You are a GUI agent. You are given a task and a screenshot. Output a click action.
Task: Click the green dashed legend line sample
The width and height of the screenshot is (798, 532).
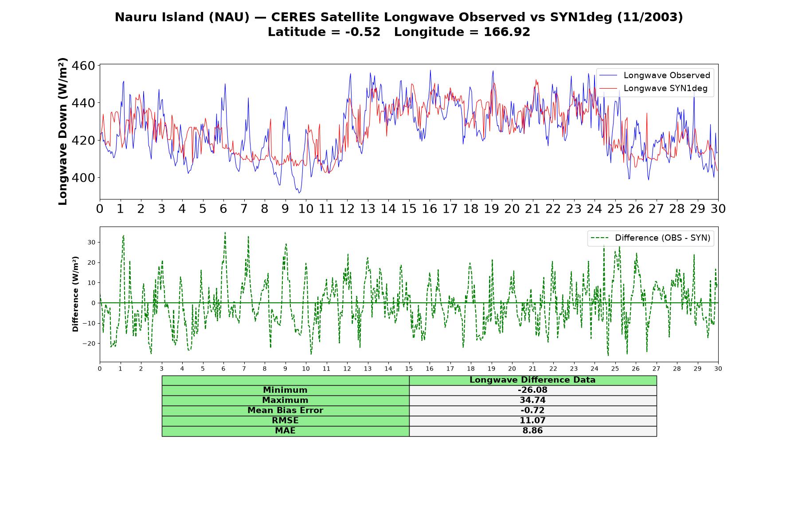pyautogui.click(x=600, y=238)
